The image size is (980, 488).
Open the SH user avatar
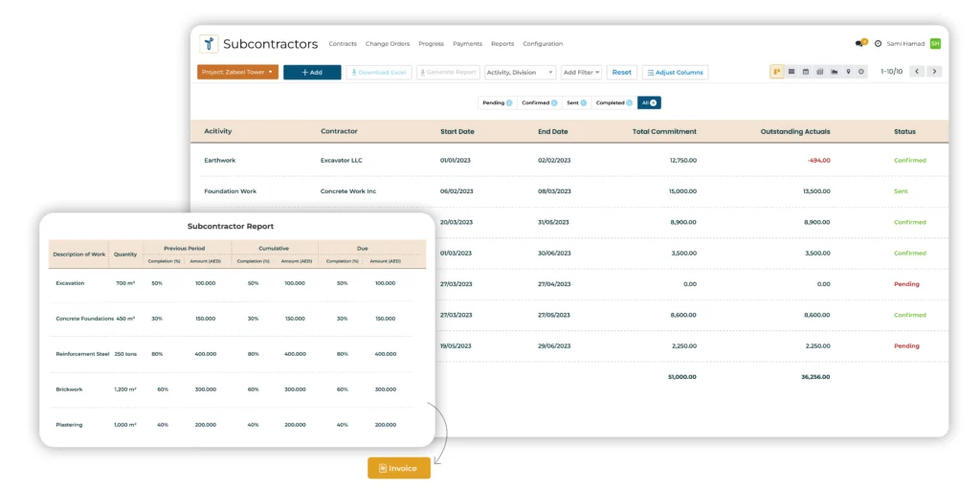click(x=935, y=44)
